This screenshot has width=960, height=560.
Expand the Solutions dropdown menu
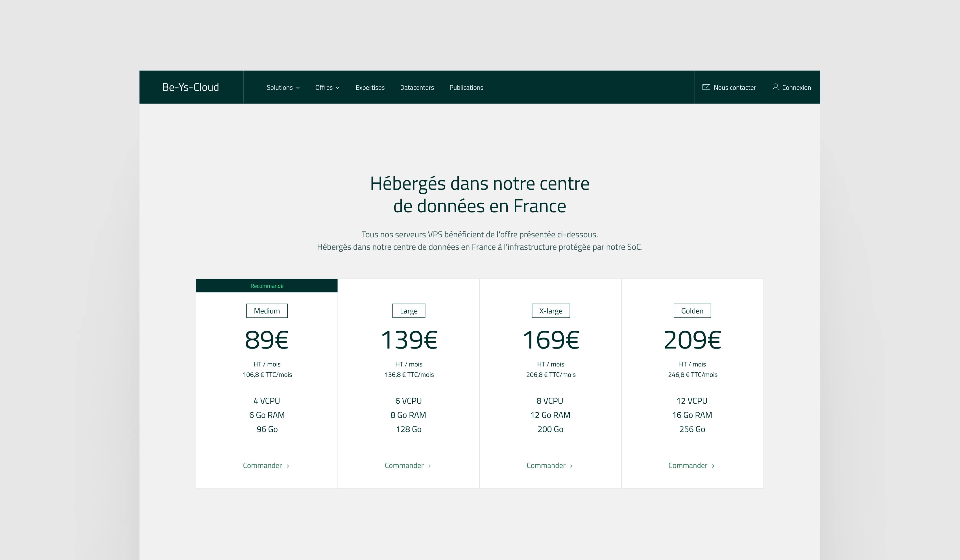283,87
